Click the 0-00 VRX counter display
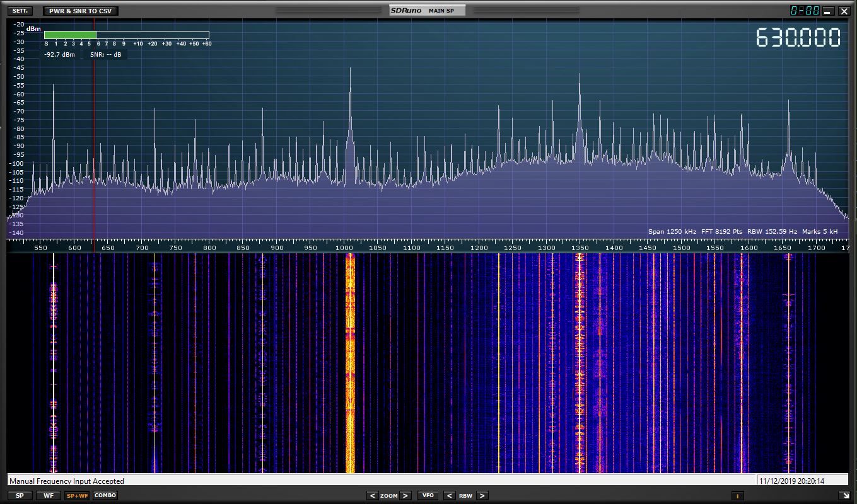This screenshot has width=857, height=504. click(x=805, y=11)
